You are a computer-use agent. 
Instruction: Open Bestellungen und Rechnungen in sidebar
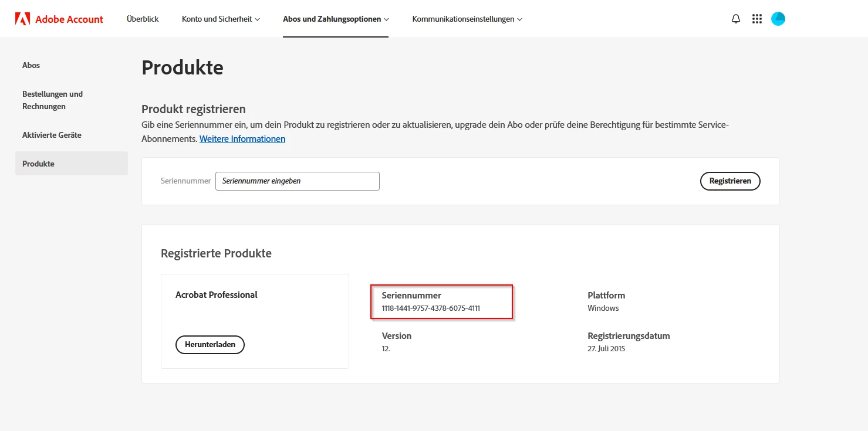[52, 100]
